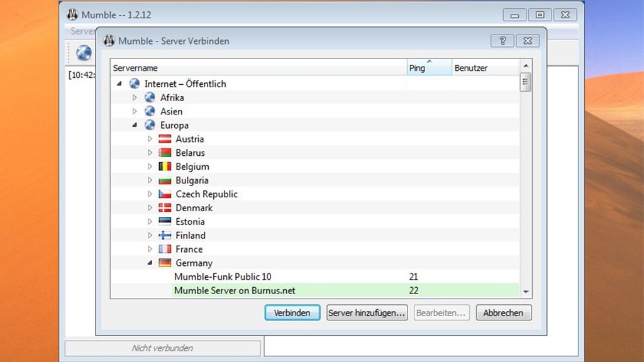Click the Czech Republic flag icon

click(x=165, y=194)
